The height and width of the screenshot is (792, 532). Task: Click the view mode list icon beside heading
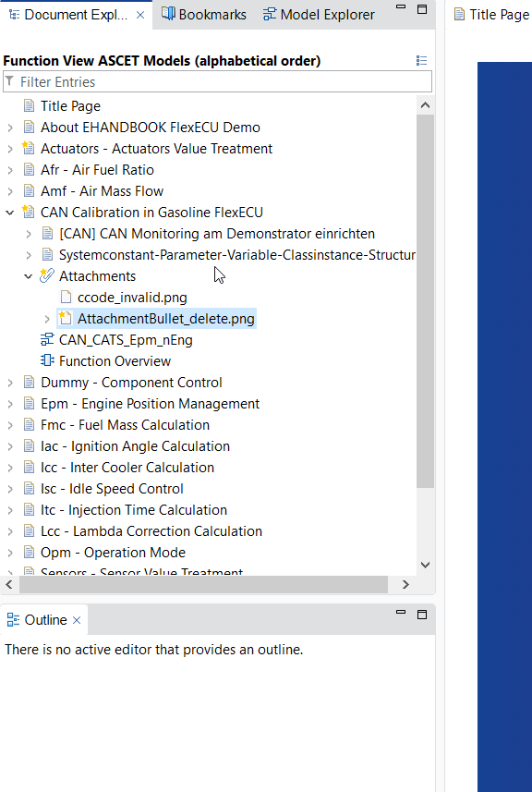click(x=421, y=61)
